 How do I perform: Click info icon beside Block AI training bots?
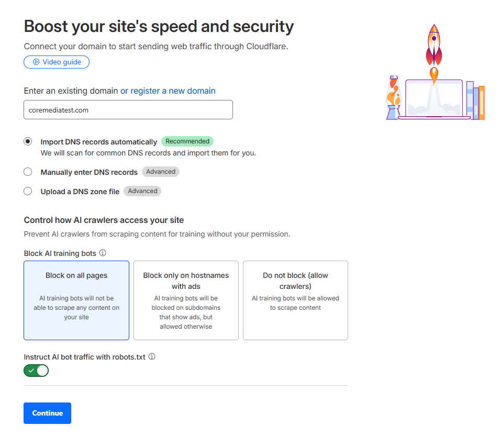[x=103, y=253]
